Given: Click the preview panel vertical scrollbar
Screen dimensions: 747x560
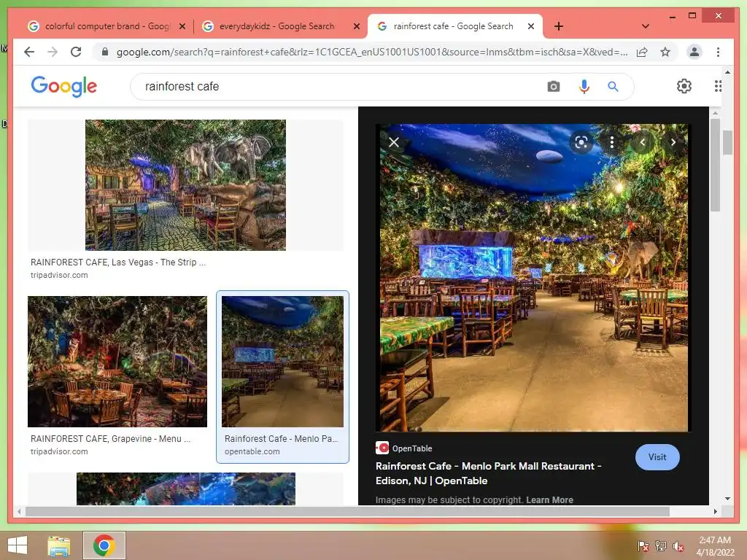Looking at the screenshot, I should (x=715, y=164).
